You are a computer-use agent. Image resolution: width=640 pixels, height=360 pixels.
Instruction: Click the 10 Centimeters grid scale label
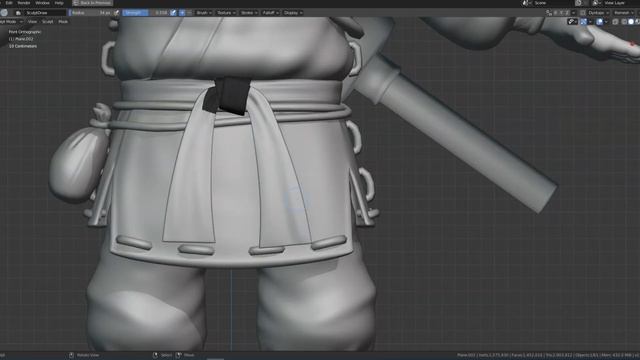[x=23, y=47]
